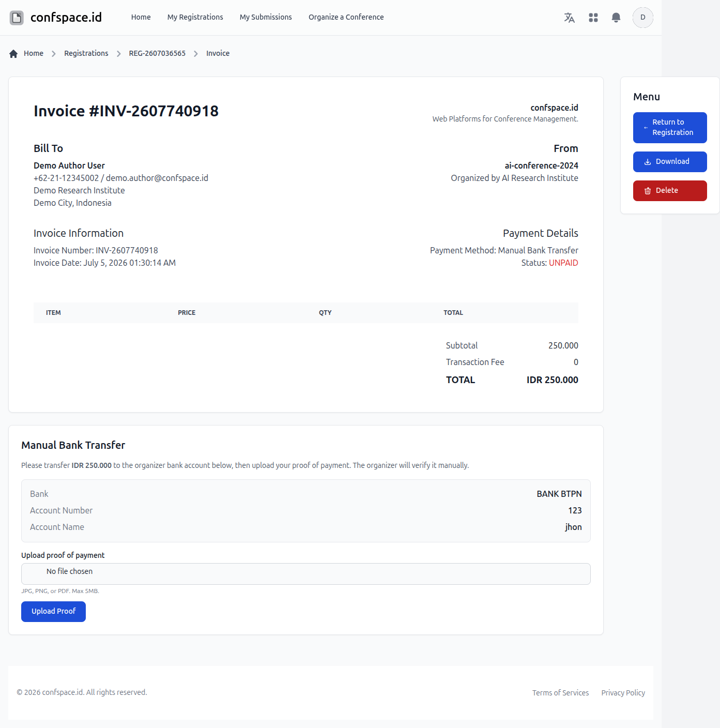
Task: Open the user avatar D menu
Action: pos(642,18)
